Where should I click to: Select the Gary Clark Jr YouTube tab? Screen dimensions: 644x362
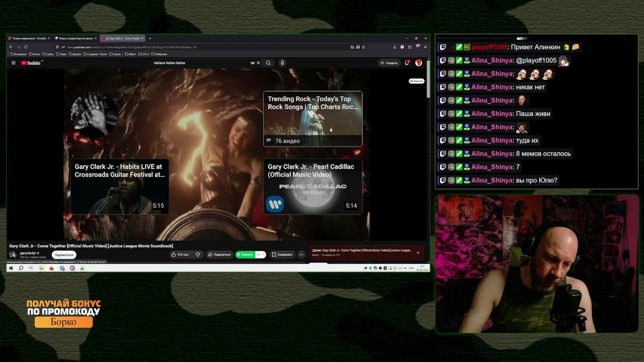[x=122, y=38]
